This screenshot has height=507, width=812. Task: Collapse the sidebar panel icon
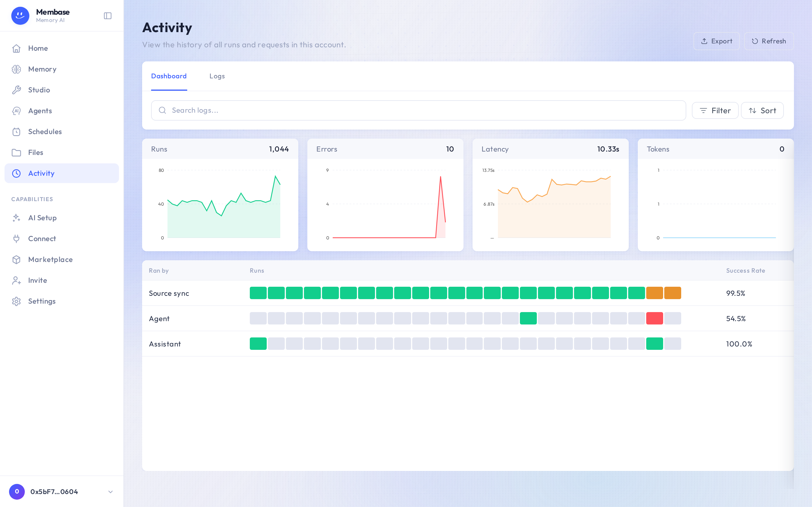coord(107,16)
